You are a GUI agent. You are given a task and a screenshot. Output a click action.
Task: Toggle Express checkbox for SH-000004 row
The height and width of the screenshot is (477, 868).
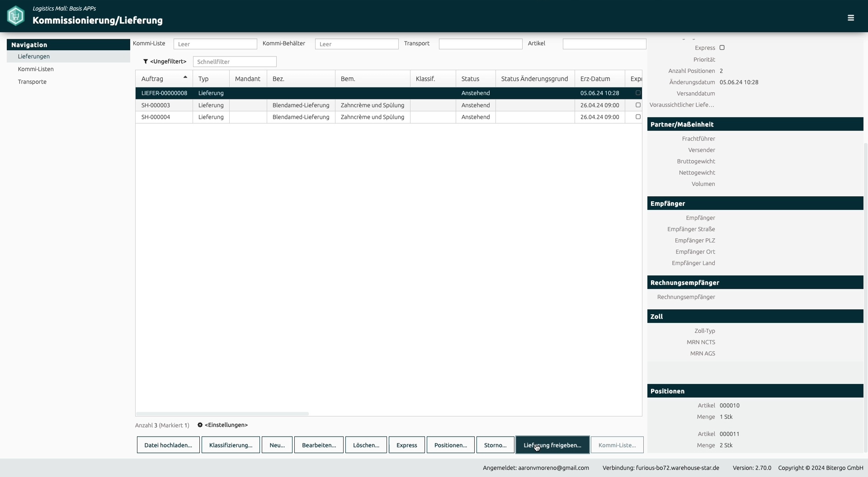[x=638, y=117]
